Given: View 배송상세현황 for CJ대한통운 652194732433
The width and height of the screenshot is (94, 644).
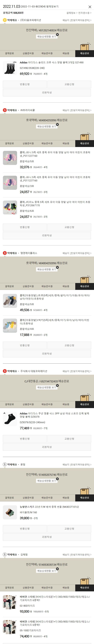Looking at the screenshot, I should tap(47, 387).
